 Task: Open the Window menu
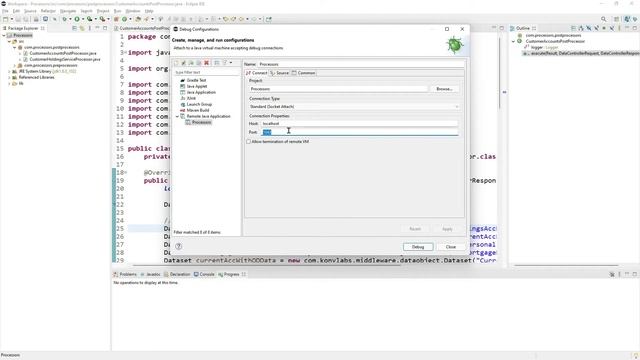tap(133, 11)
